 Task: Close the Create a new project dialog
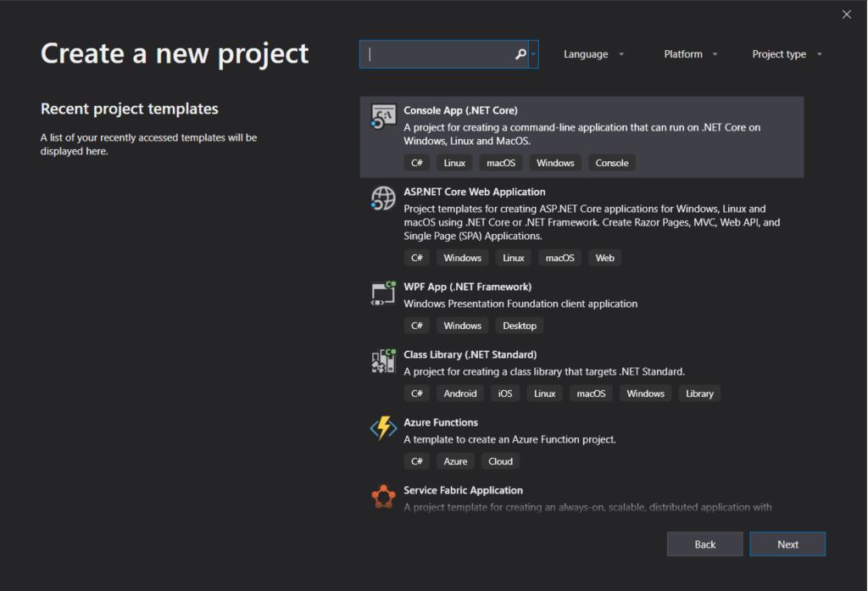[x=847, y=14]
